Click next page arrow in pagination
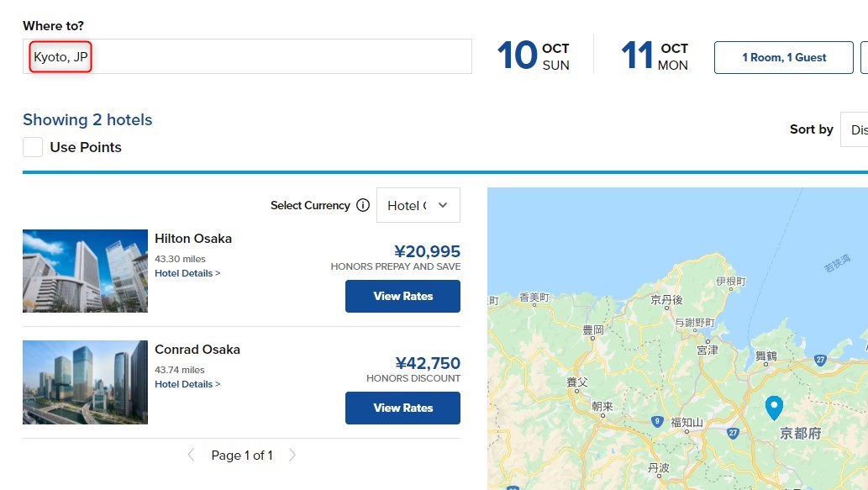The width and height of the screenshot is (868, 490). pos(292,455)
